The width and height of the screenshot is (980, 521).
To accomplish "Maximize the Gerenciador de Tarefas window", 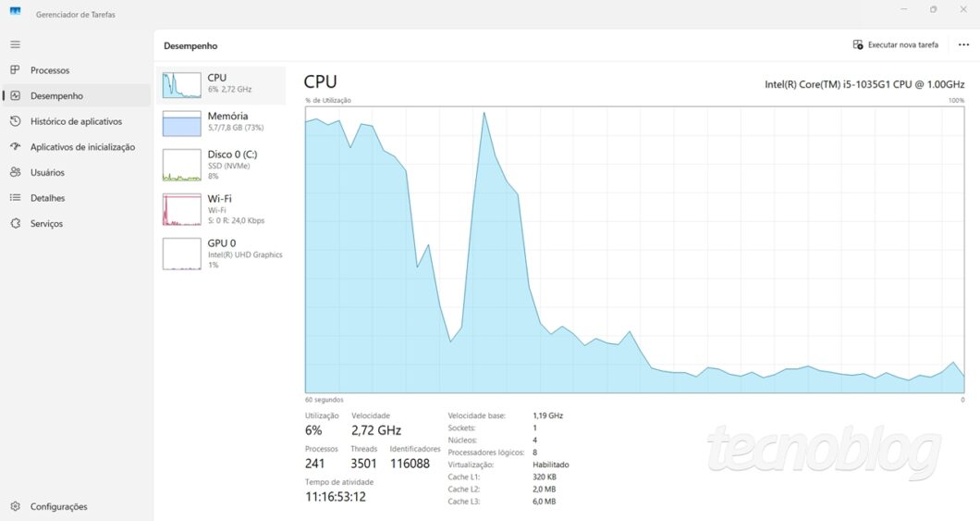I will pyautogui.click(x=933, y=9).
